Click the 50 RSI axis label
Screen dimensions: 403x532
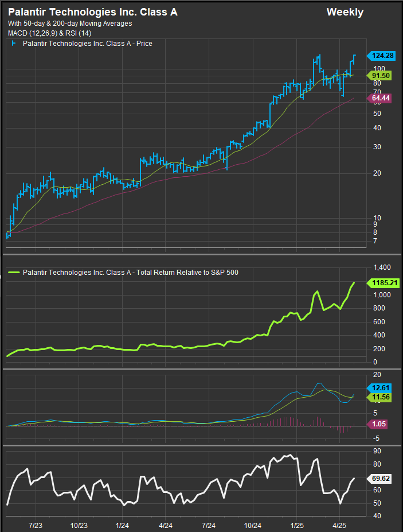point(377,503)
